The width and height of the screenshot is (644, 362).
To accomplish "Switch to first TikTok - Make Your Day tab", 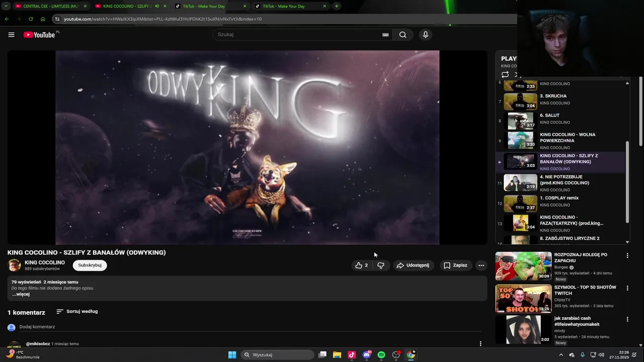I will (211, 6).
